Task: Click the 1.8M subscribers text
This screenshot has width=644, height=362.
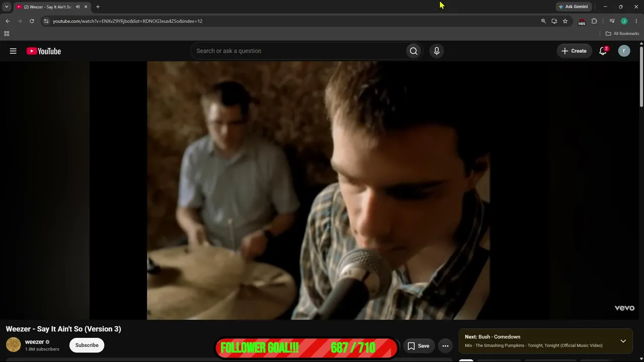Action: tap(42, 349)
